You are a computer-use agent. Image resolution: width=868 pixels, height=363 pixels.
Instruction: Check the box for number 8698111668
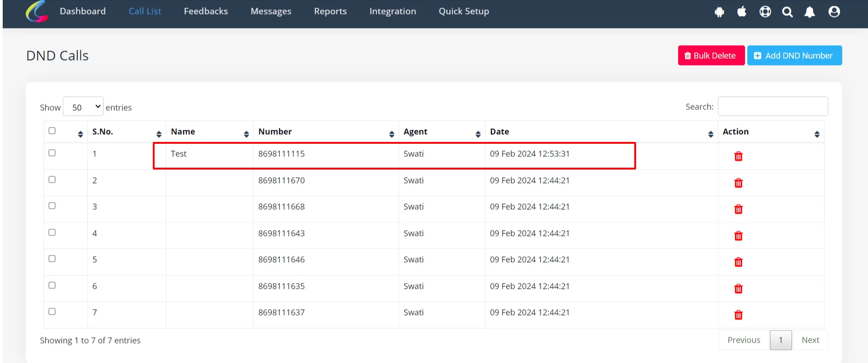(52, 206)
